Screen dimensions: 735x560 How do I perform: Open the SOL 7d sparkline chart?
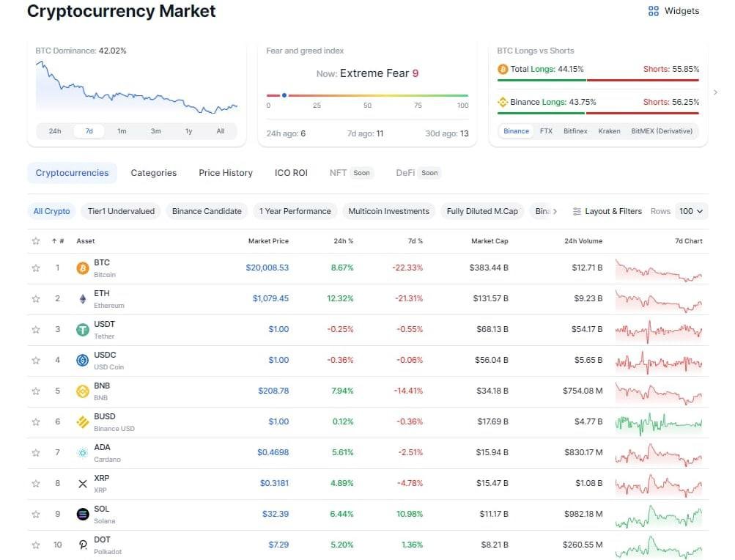[x=659, y=516]
